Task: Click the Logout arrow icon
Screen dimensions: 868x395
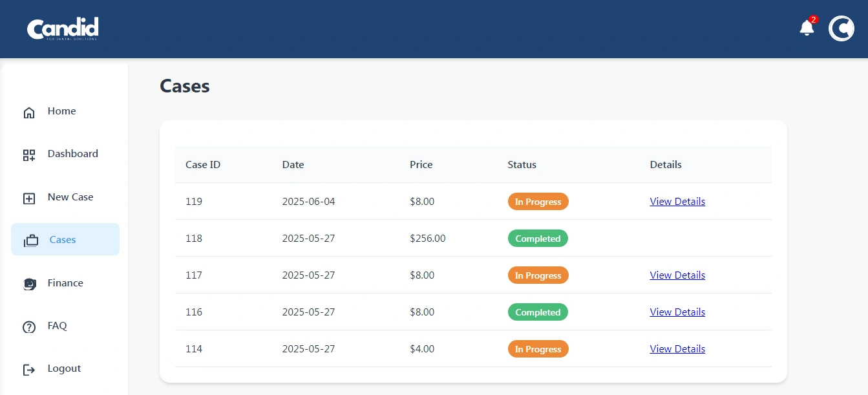Action: [29, 370]
